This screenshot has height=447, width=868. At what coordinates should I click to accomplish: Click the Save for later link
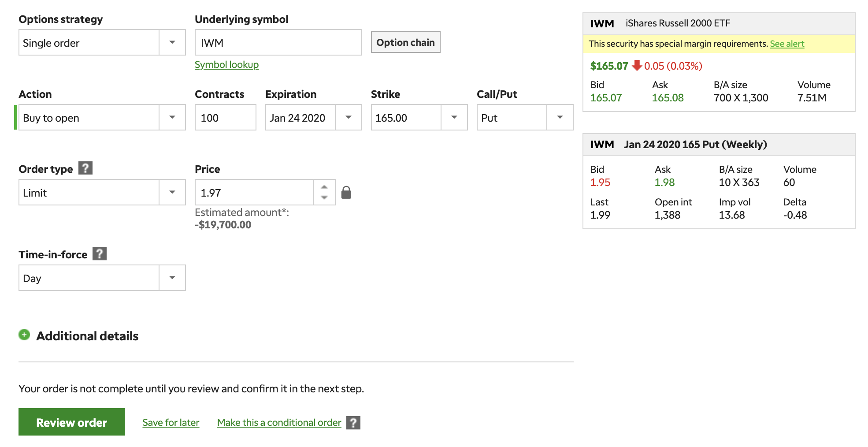pyautogui.click(x=171, y=423)
